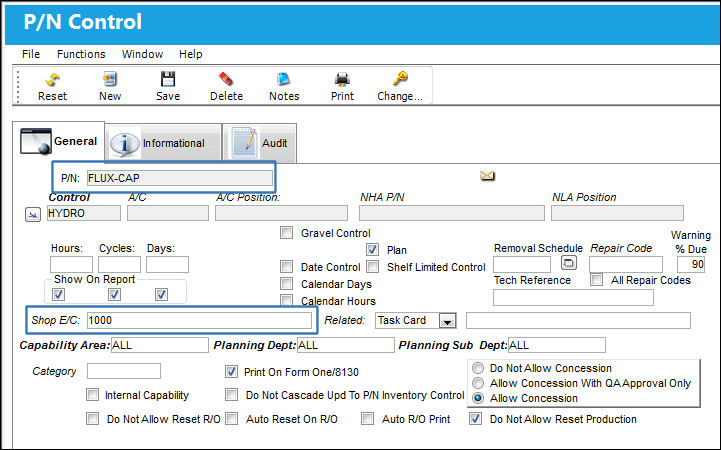Click the Repair Code input field
721x450 pixels.
[626, 265]
